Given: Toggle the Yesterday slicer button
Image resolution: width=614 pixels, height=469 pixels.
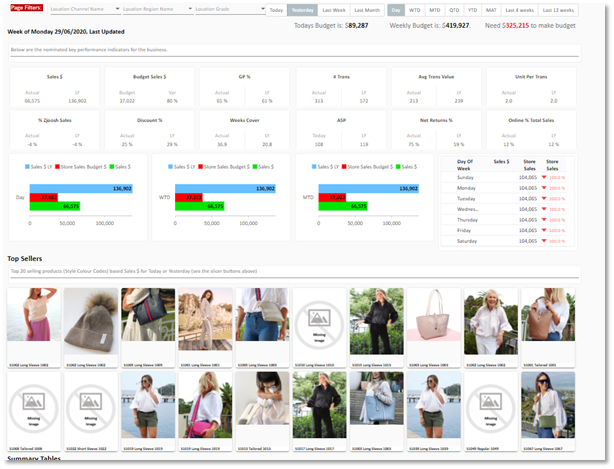Looking at the screenshot, I should tap(302, 9).
